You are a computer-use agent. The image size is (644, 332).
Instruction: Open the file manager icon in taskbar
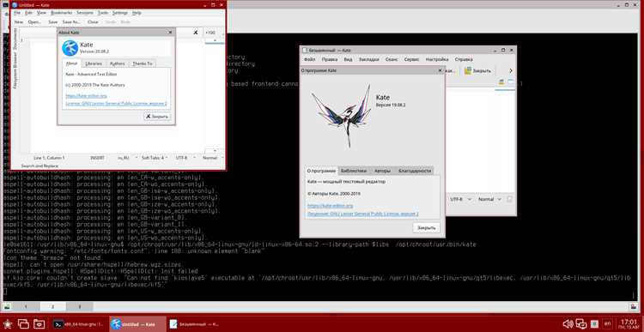point(39,323)
